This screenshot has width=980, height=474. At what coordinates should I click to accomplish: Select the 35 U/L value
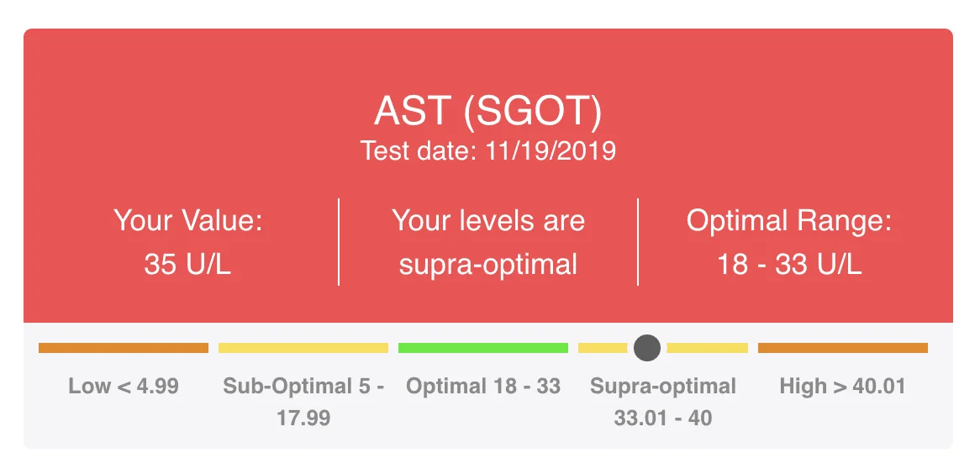pos(187,265)
